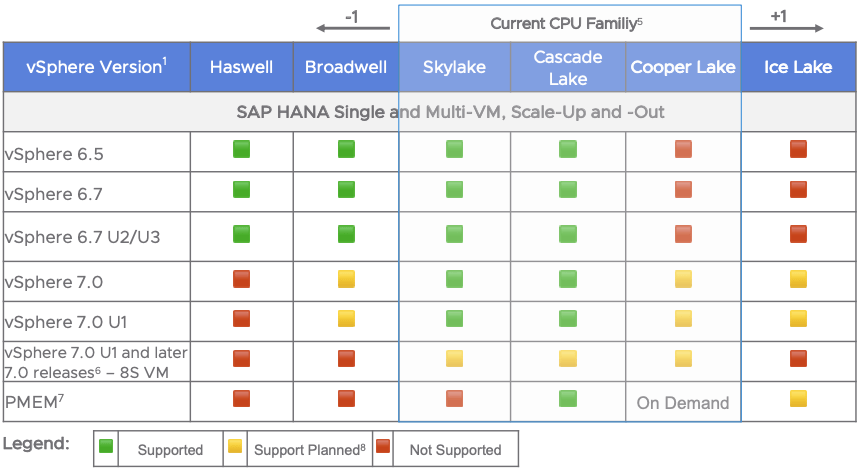The width and height of the screenshot is (861, 471).
Task: Click the vSphere 6.7 U2/U3 row label
Action: click(x=69, y=236)
